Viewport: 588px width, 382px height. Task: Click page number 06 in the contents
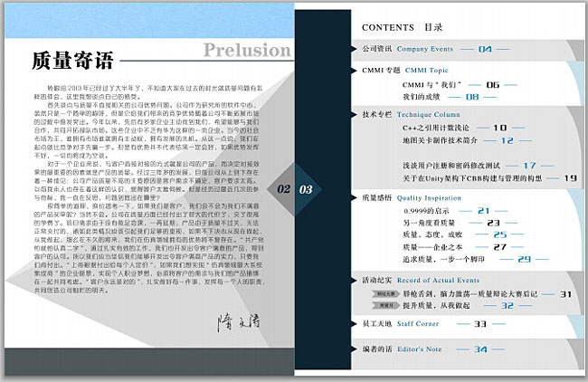click(492, 83)
